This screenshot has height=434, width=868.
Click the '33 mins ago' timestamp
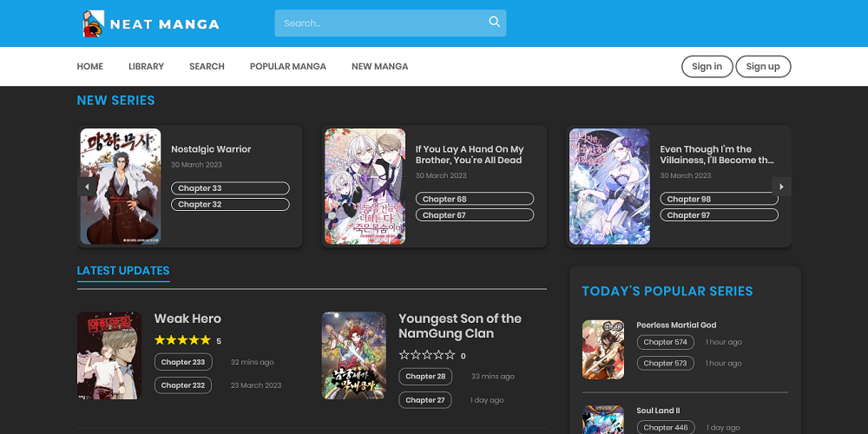(493, 377)
